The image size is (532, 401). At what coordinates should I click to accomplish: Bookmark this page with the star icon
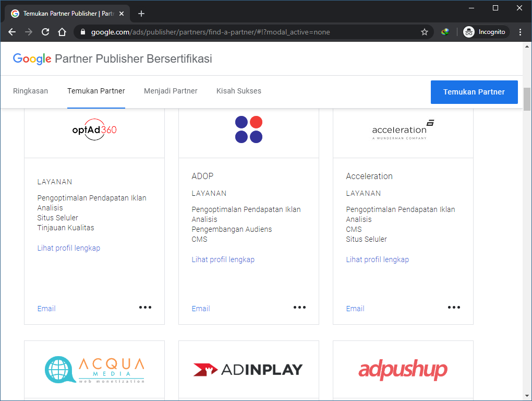pyautogui.click(x=425, y=32)
